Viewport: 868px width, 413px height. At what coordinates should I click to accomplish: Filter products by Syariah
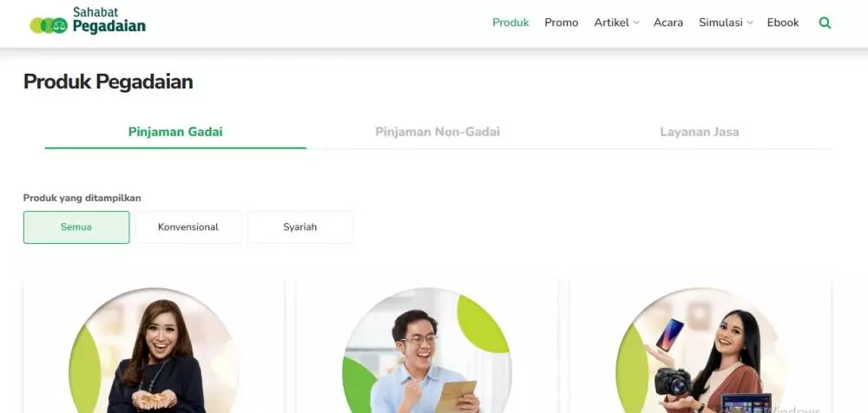[x=300, y=227]
